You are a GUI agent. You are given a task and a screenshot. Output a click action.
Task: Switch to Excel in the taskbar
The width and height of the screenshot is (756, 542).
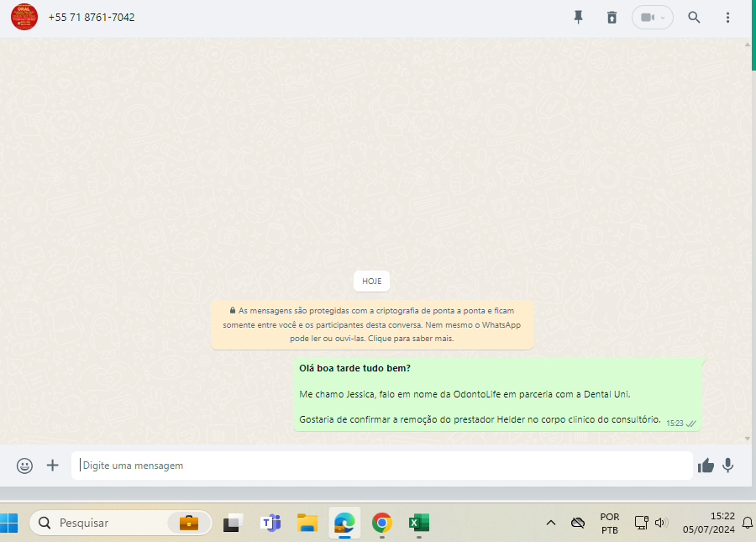(x=419, y=523)
